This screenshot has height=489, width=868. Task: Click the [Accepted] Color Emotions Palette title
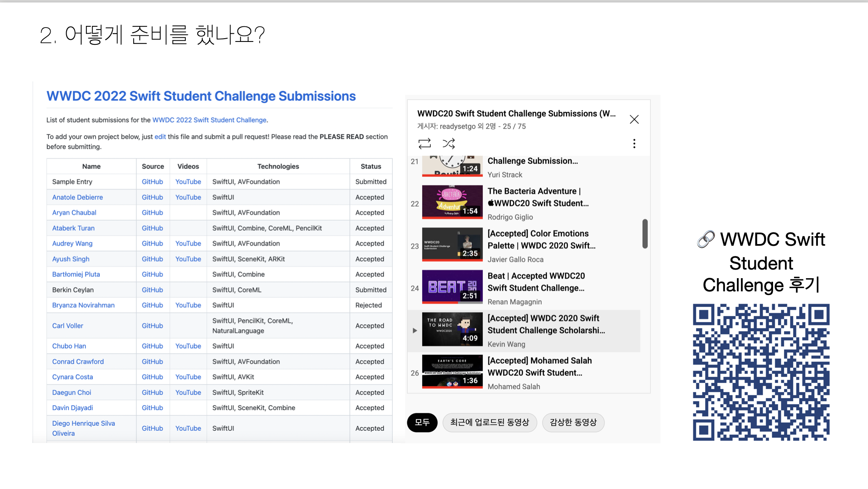click(x=541, y=240)
